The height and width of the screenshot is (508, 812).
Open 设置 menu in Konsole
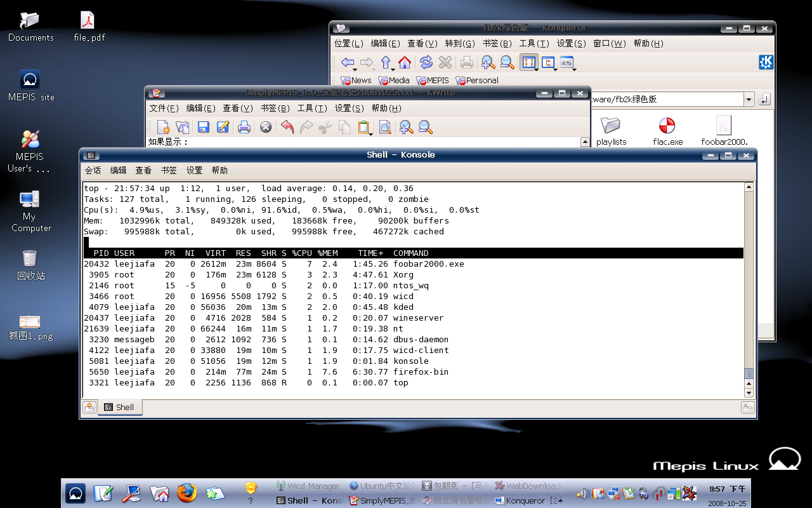click(194, 170)
